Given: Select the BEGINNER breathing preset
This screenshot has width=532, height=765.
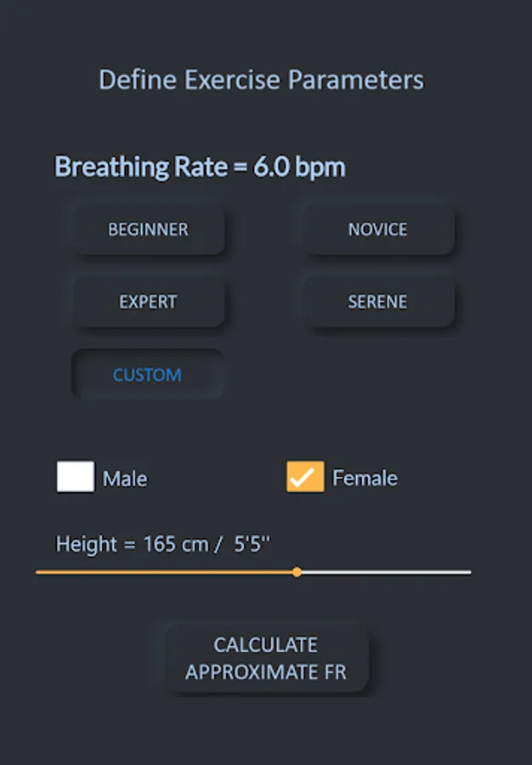Looking at the screenshot, I should (x=147, y=229).
